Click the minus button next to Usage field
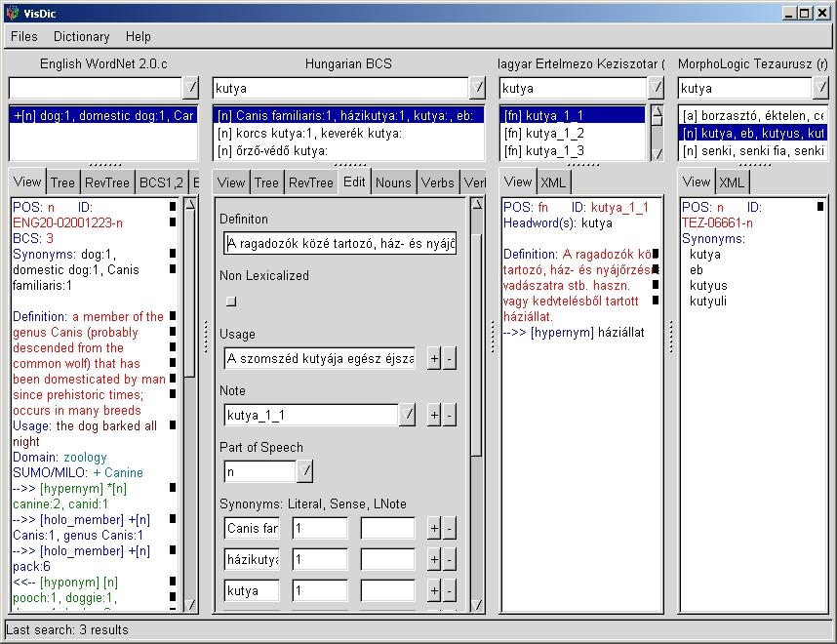837x644 pixels. pos(450,358)
